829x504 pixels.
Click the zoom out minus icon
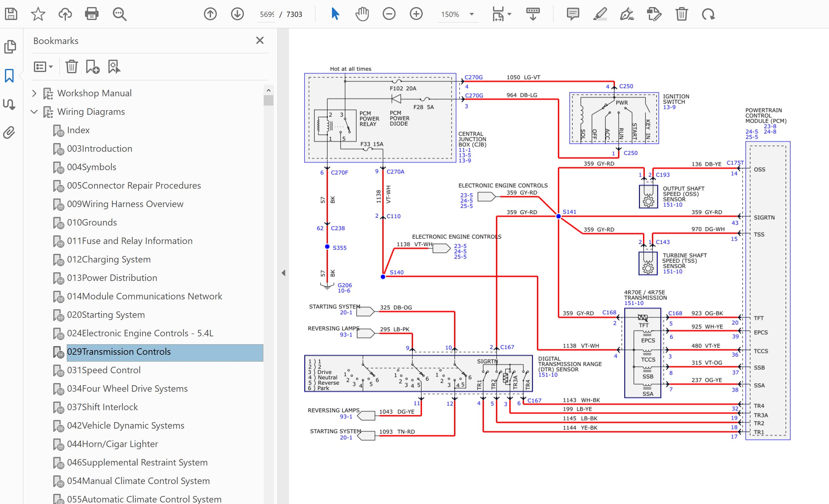click(389, 14)
